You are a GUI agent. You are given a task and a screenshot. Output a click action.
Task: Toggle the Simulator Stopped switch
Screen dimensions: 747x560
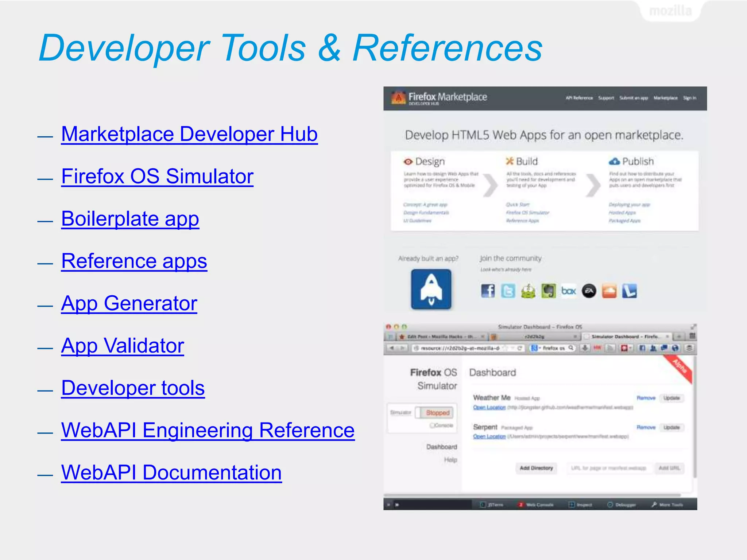pyautogui.click(x=434, y=413)
